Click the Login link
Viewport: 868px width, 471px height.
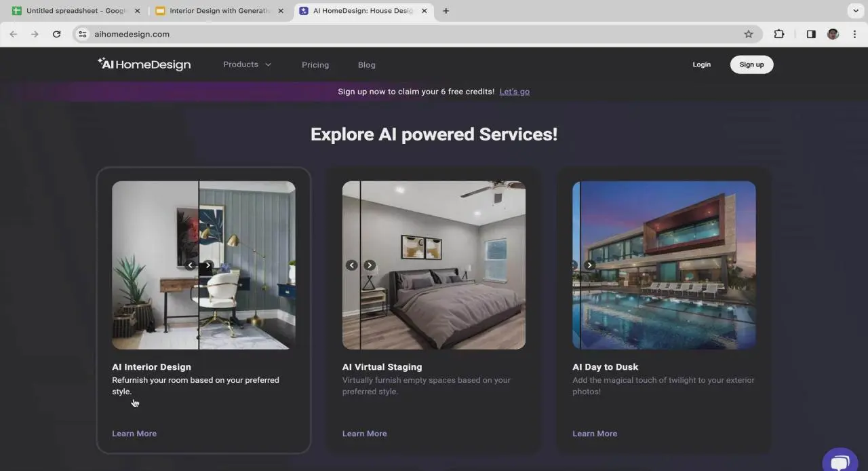(x=701, y=64)
